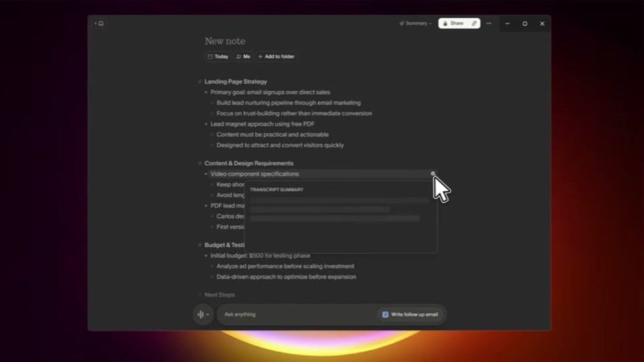Open the three-dot more options menu

tap(489, 24)
